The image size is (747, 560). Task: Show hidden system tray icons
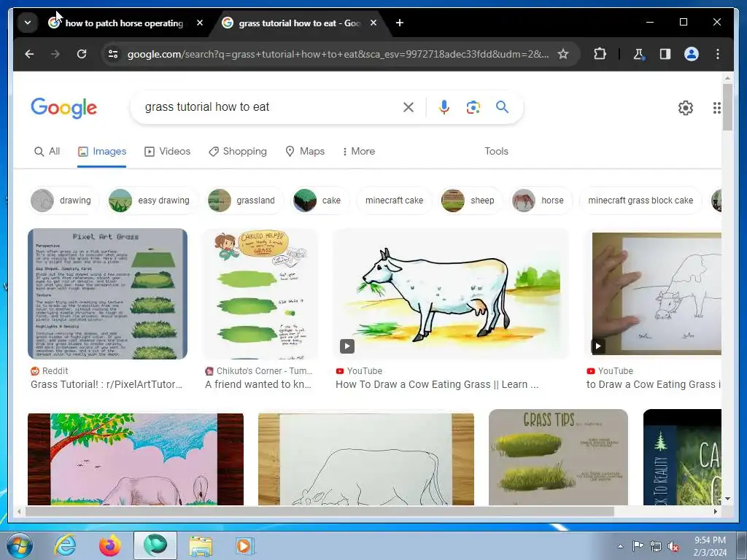click(x=620, y=546)
